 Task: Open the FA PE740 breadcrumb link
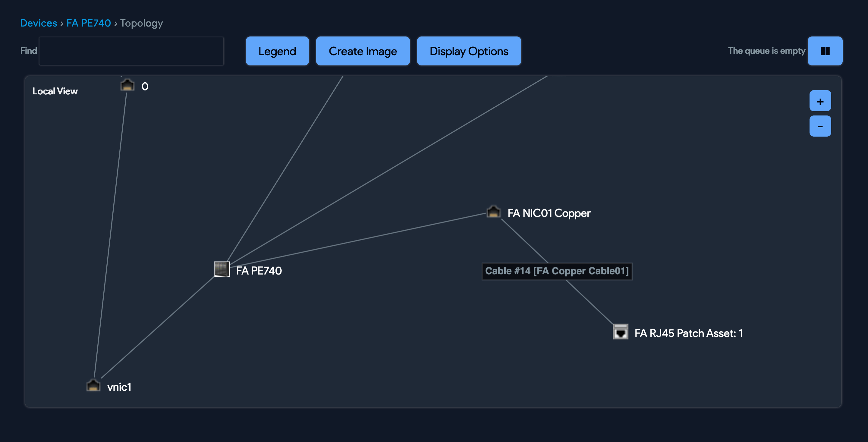[x=88, y=23]
